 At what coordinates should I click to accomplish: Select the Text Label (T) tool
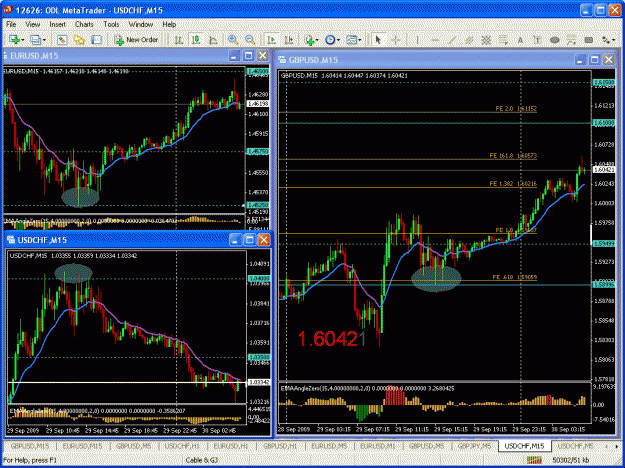pos(537,39)
